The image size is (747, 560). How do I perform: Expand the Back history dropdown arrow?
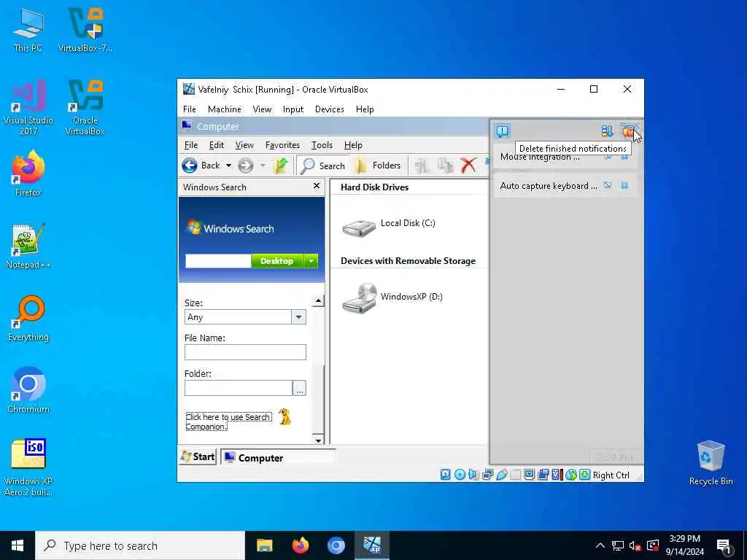tap(228, 166)
